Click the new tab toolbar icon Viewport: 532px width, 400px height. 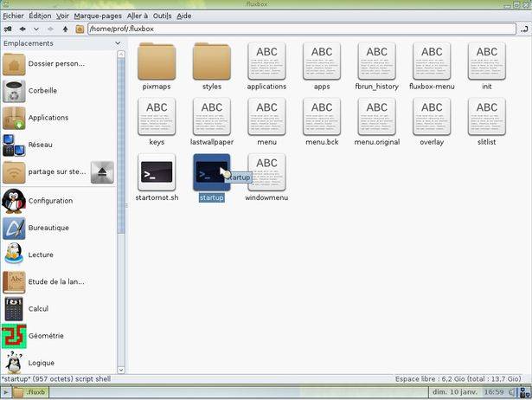(8, 29)
